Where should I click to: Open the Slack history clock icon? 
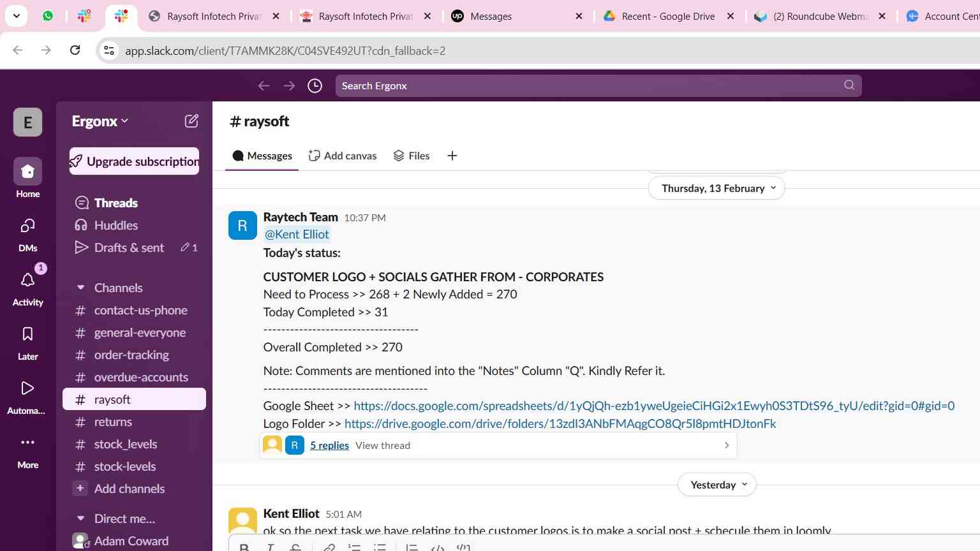[315, 85]
